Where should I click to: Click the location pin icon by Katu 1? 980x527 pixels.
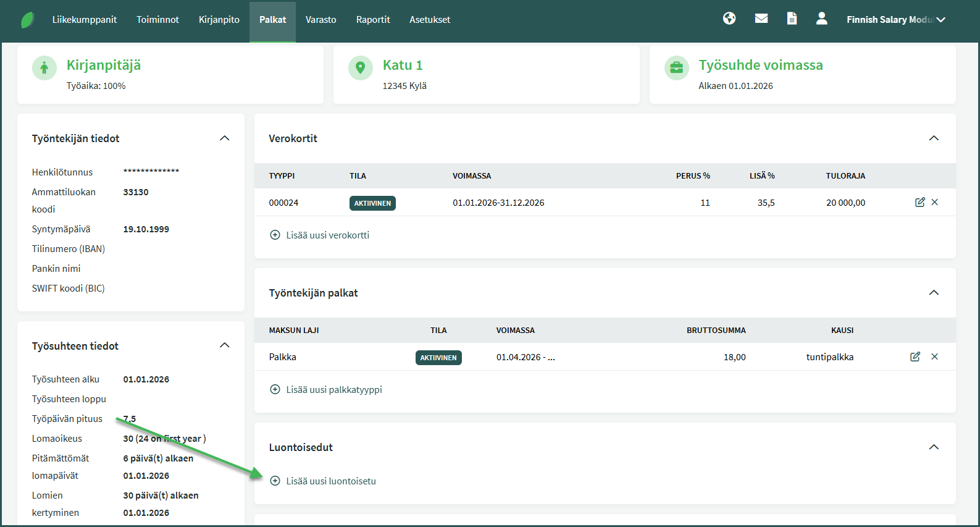point(360,68)
